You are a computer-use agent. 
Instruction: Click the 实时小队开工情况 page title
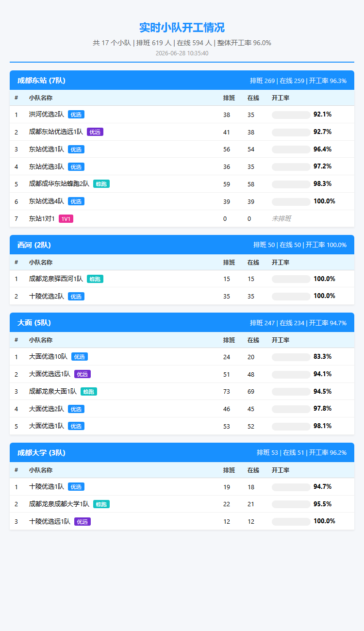pyautogui.click(x=182, y=28)
